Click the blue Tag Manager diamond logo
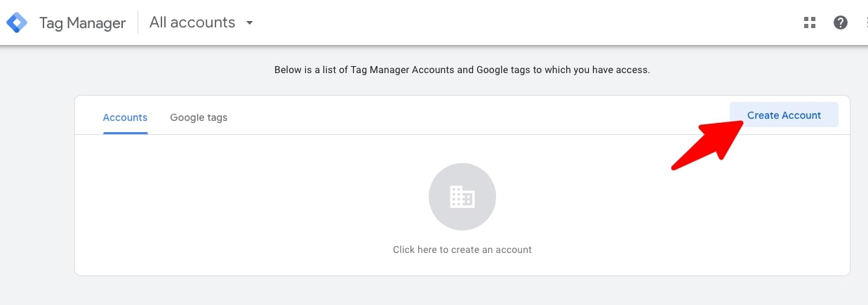The image size is (868, 305). click(x=17, y=22)
